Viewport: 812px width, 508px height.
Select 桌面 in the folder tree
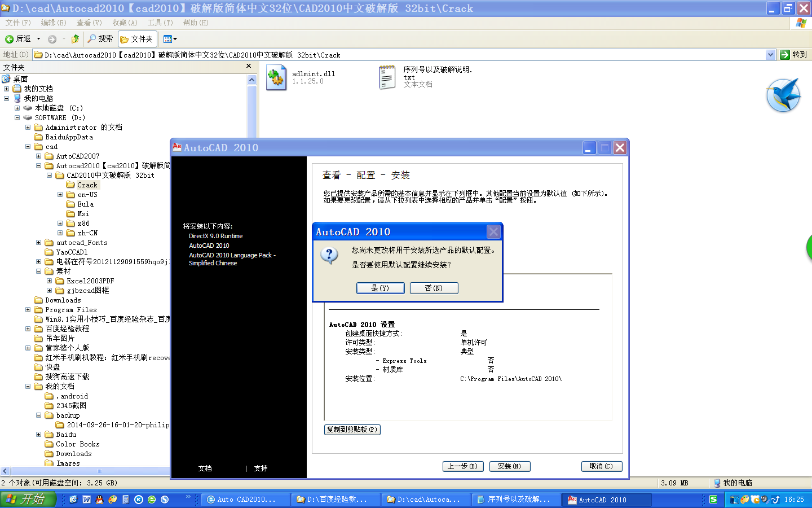(x=20, y=79)
